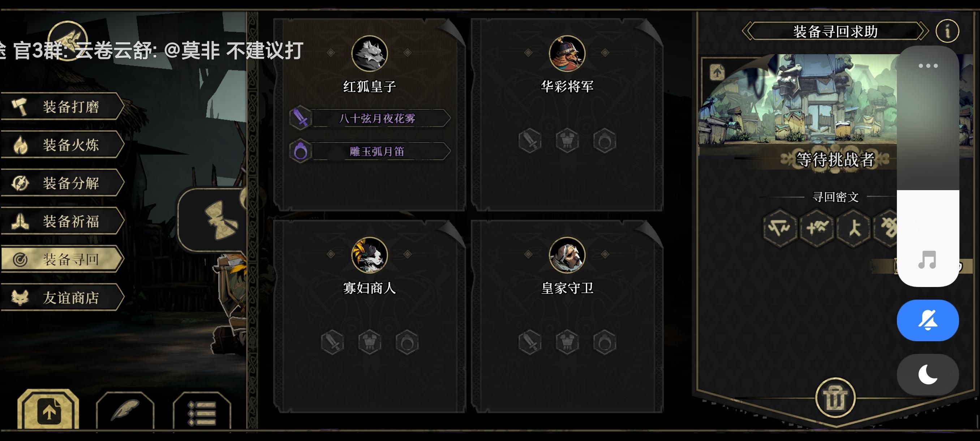The height and width of the screenshot is (441, 980).
Task: Open the feather quill button
Action: (x=125, y=411)
